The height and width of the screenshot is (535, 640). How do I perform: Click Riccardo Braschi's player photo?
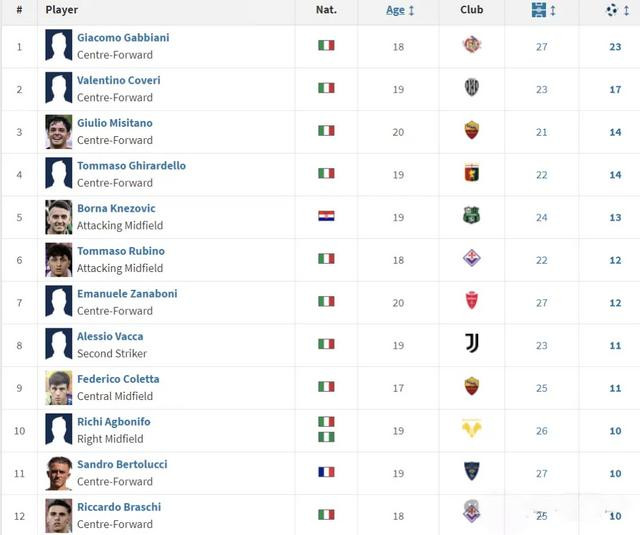click(x=59, y=516)
